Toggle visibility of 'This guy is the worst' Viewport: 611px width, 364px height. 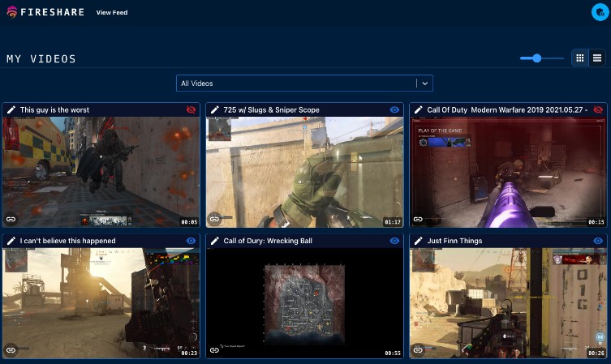pyautogui.click(x=191, y=109)
